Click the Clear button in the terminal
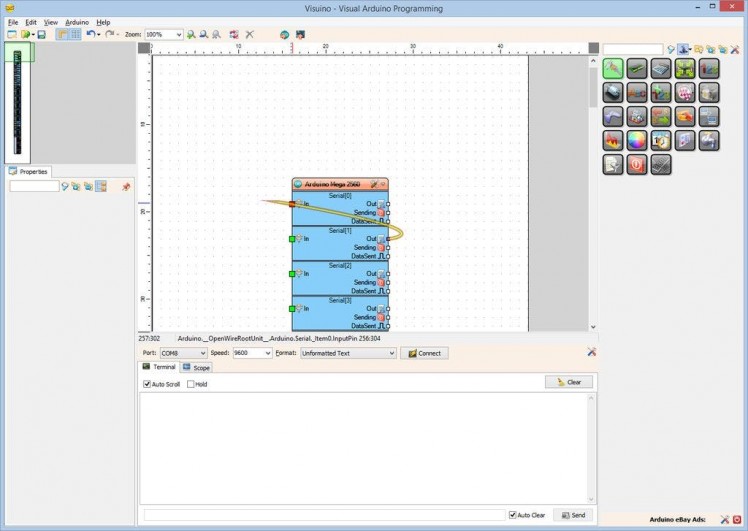This screenshot has height=531, width=748. 569,382
